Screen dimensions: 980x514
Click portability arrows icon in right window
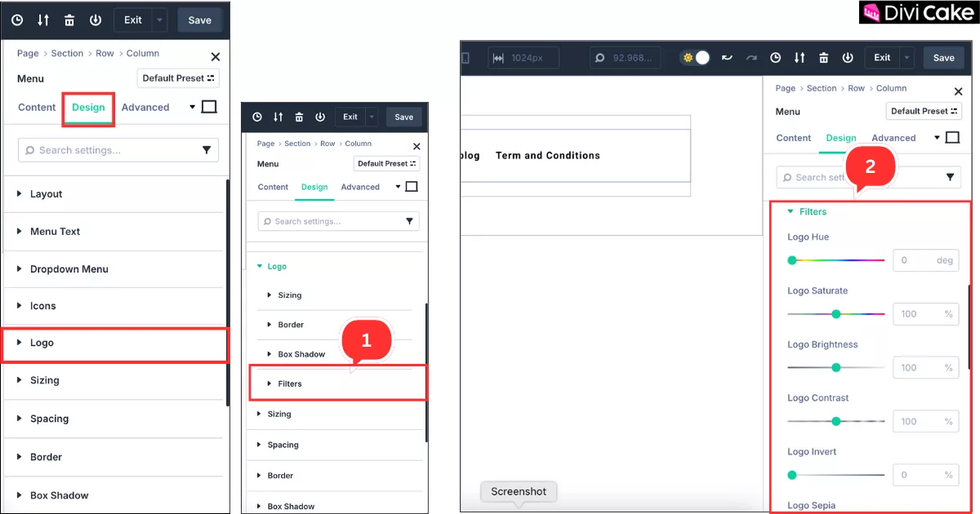[800, 58]
